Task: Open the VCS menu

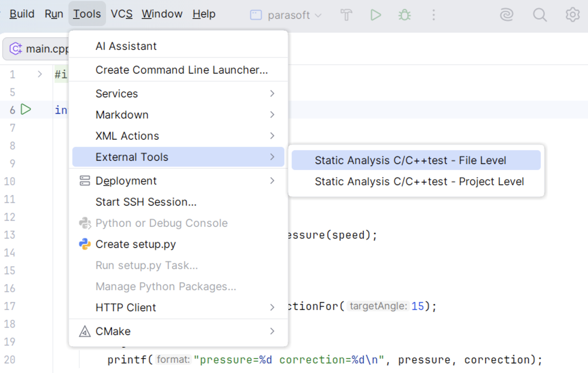Action: coord(122,14)
